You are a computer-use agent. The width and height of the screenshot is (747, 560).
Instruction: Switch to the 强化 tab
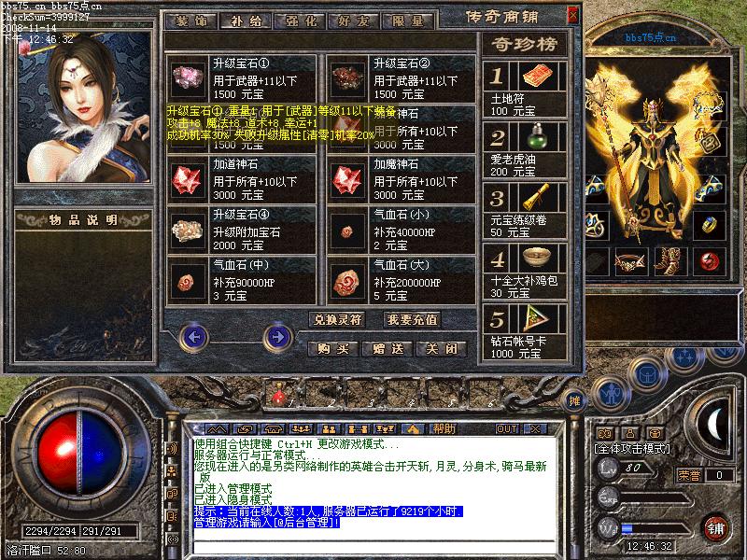coord(298,21)
